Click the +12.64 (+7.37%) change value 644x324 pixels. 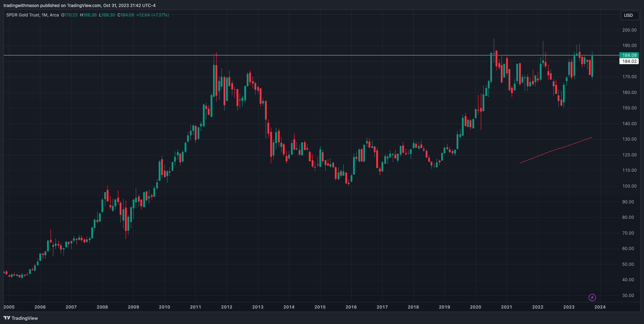(x=153, y=15)
